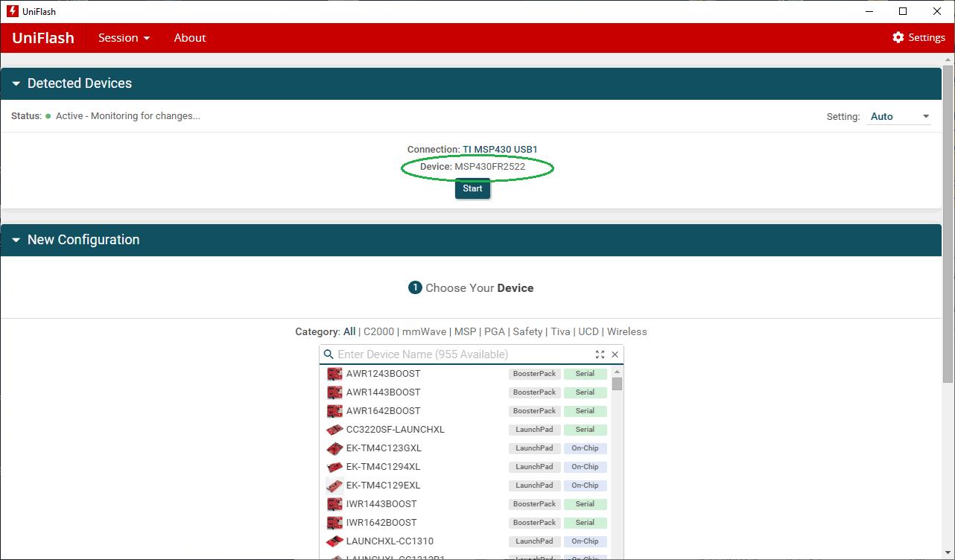The height and width of the screenshot is (560, 955).
Task: Open the Setting Auto dropdown
Action: tap(900, 116)
